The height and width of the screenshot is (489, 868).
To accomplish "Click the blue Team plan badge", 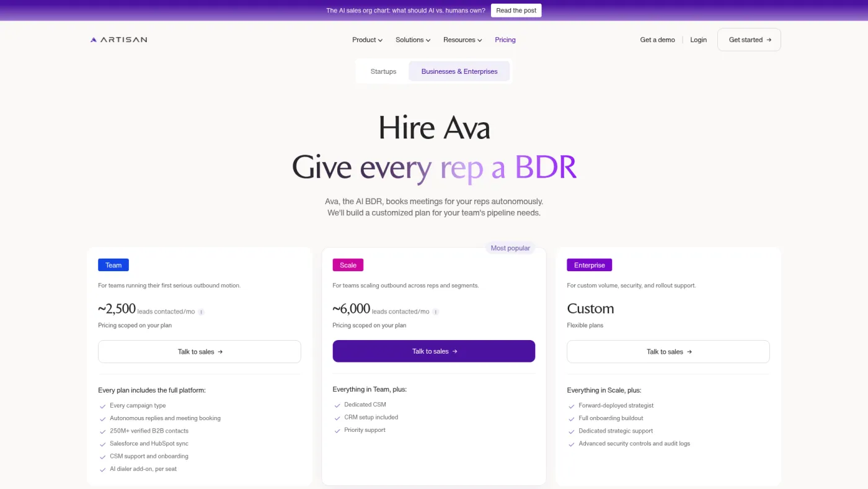I will (x=113, y=265).
